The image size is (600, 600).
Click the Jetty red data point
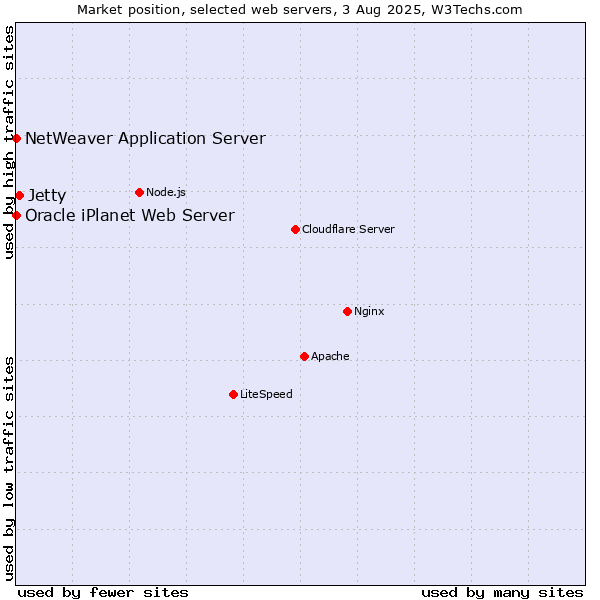[x=20, y=196]
